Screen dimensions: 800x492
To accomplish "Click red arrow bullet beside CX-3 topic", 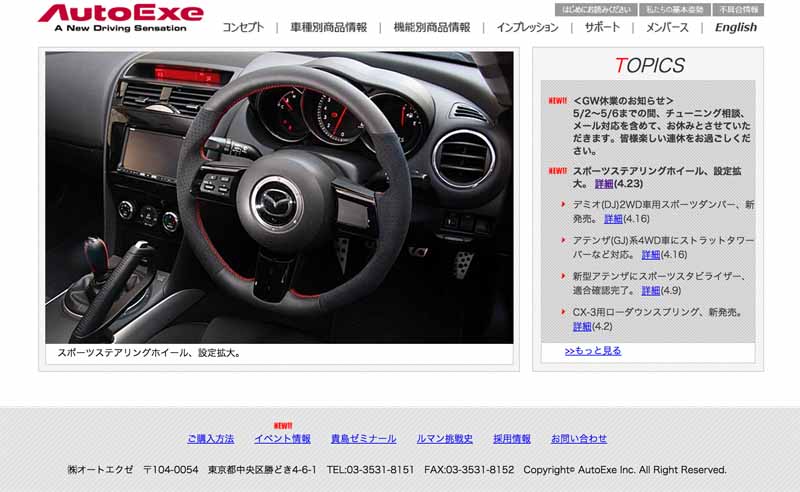I will point(563,311).
